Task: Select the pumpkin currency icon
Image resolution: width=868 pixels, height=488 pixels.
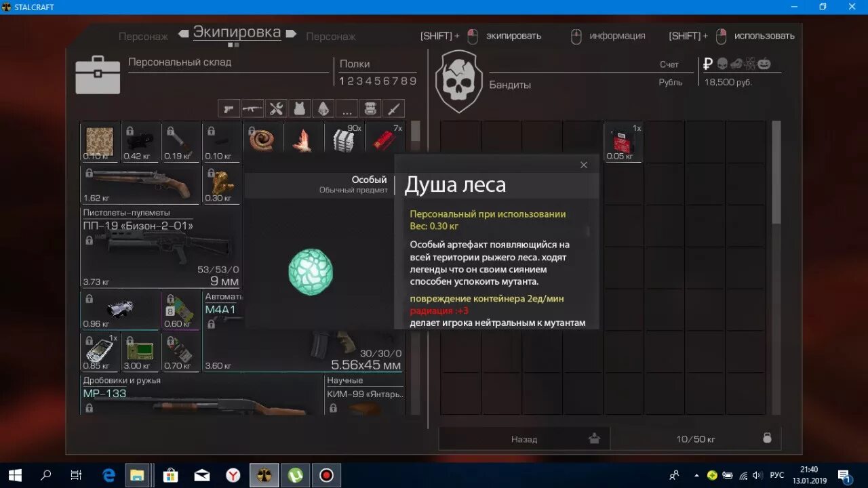Action: coord(764,64)
